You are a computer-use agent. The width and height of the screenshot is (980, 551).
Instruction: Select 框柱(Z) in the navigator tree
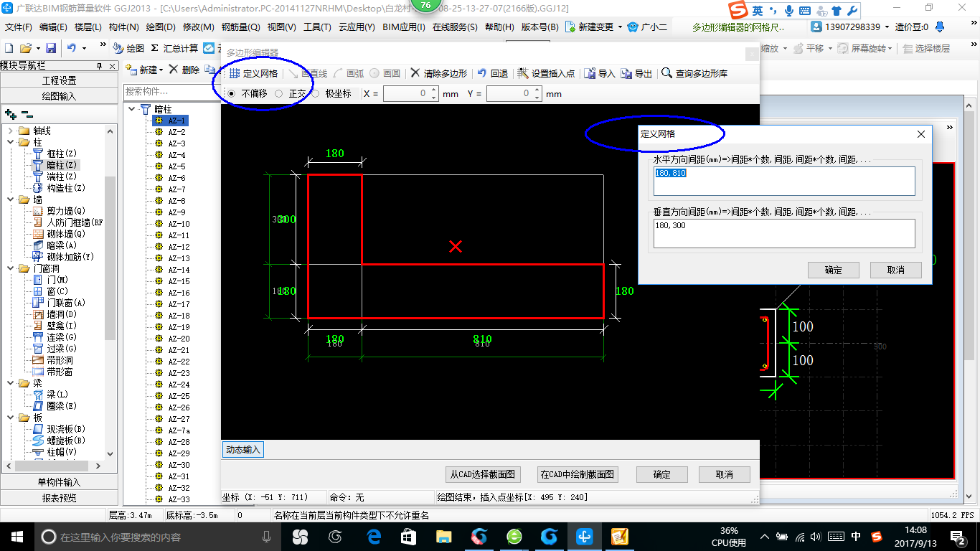point(61,154)
